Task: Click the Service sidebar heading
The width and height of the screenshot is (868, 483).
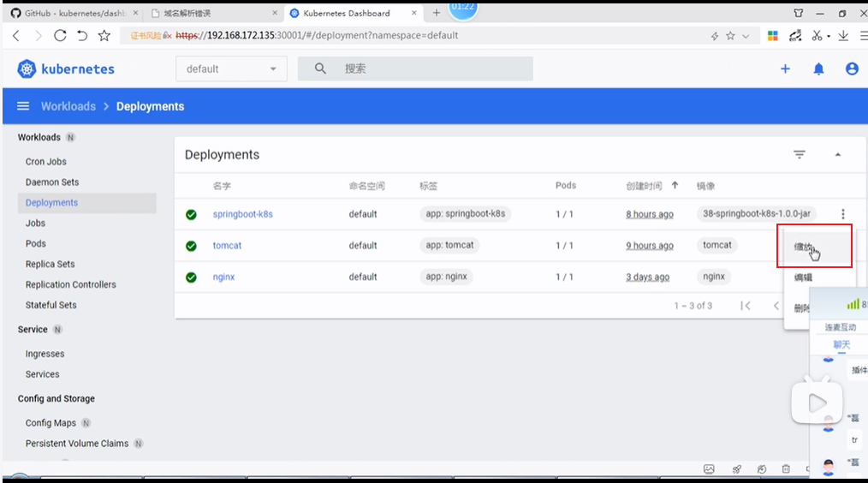Action: pyautogui.click(x=33, y=329)
